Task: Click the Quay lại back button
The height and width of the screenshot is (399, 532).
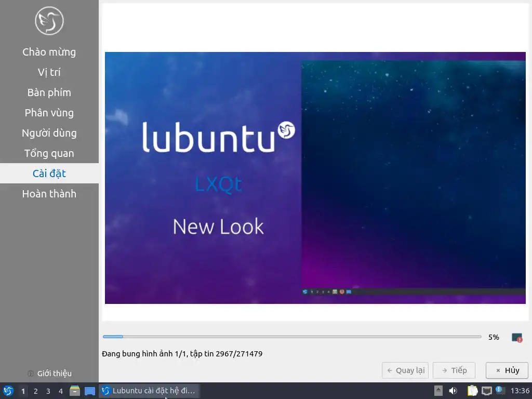Action: pyautogui.click(x=405, y=370)
